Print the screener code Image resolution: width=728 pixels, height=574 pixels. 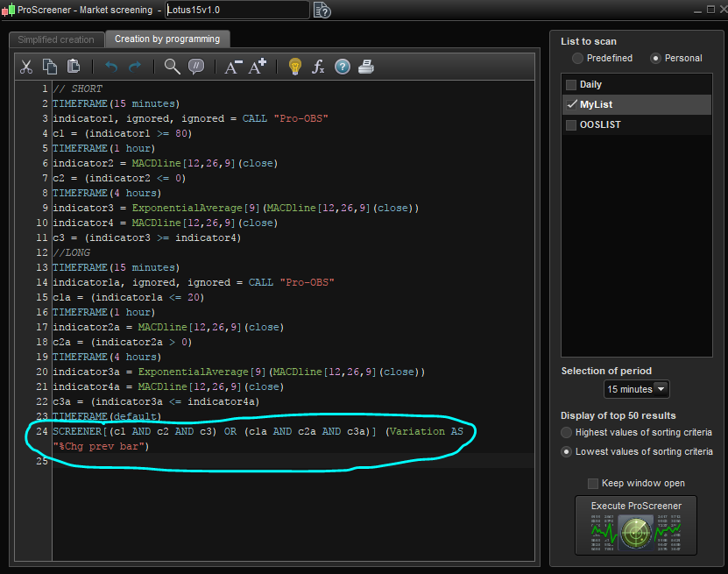pyautogui.click(x=366, y=67)
